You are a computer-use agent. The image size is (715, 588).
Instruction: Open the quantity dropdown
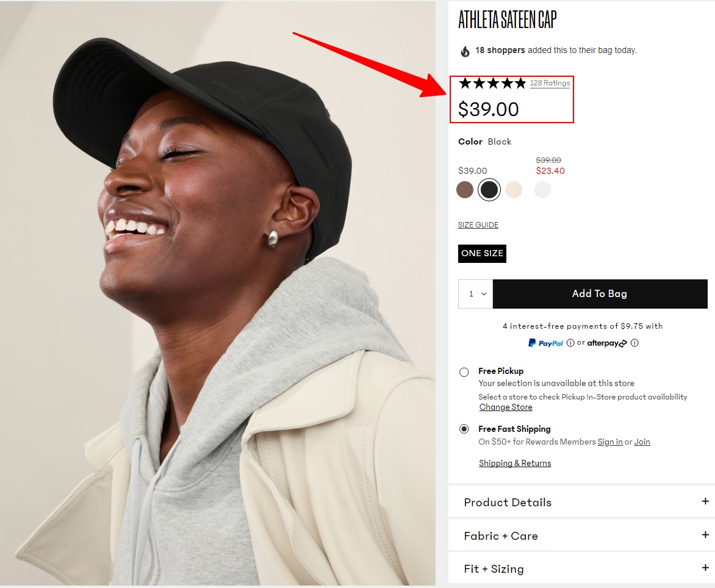(475, 294)
